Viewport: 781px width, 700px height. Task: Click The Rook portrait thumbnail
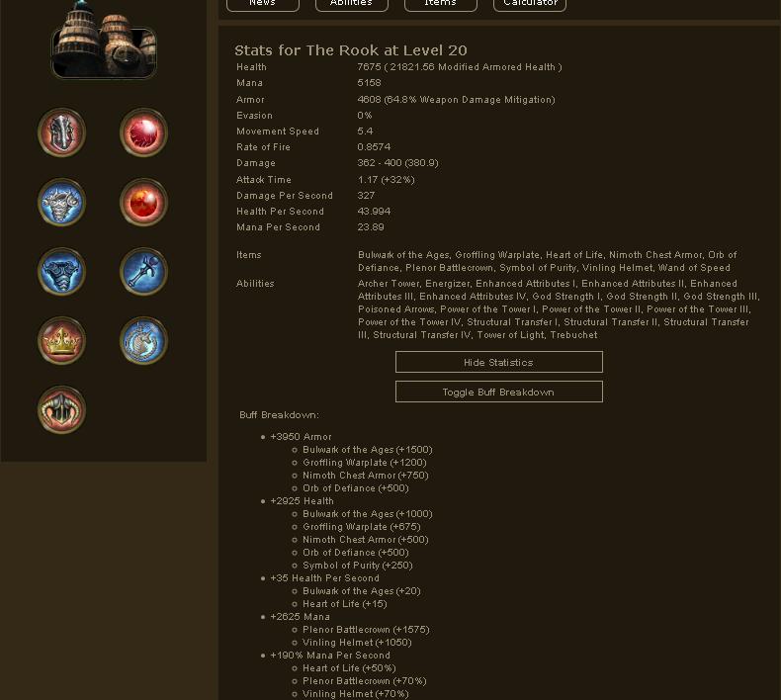pos(104,40)
